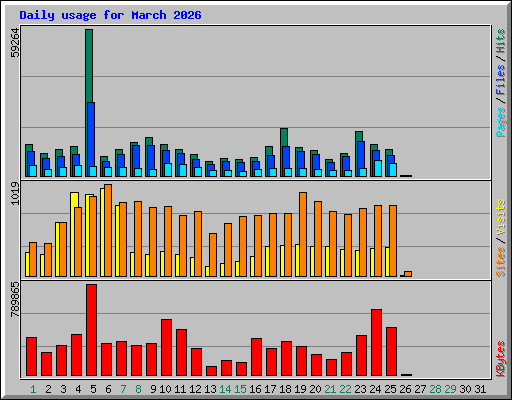Click the orange sites bar for day 25
Viewport: 512px width, 400px height.
(x=393, y=241)
